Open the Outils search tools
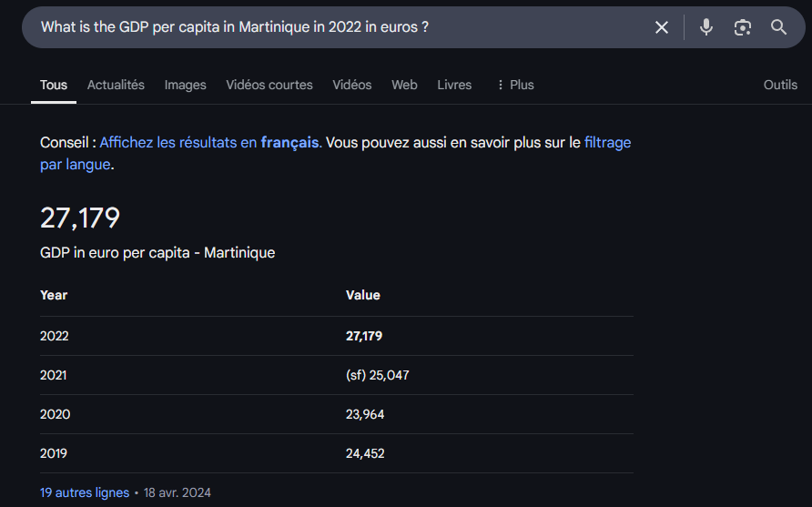Screen dimensions: 812x507 (x=780, y=85)
